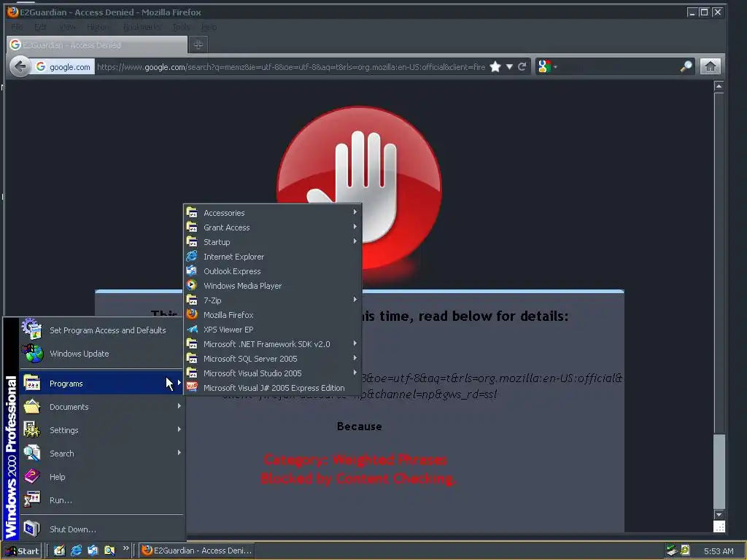
Task: Open the View menu
Action: click(x=67, y=27)
